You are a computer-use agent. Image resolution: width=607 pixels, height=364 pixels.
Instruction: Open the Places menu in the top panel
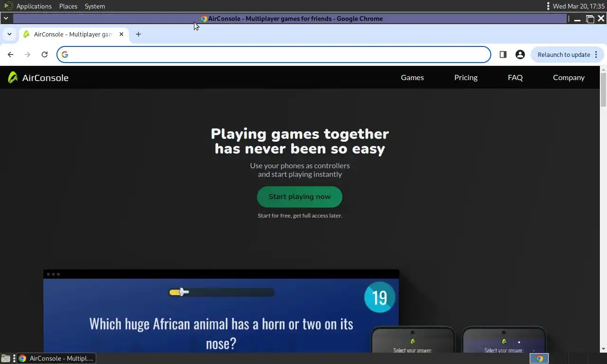68,6
